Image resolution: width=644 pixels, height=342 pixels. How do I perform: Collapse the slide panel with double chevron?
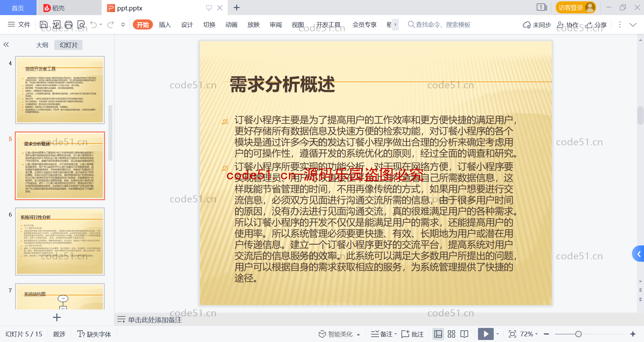(x=6, y=45)
